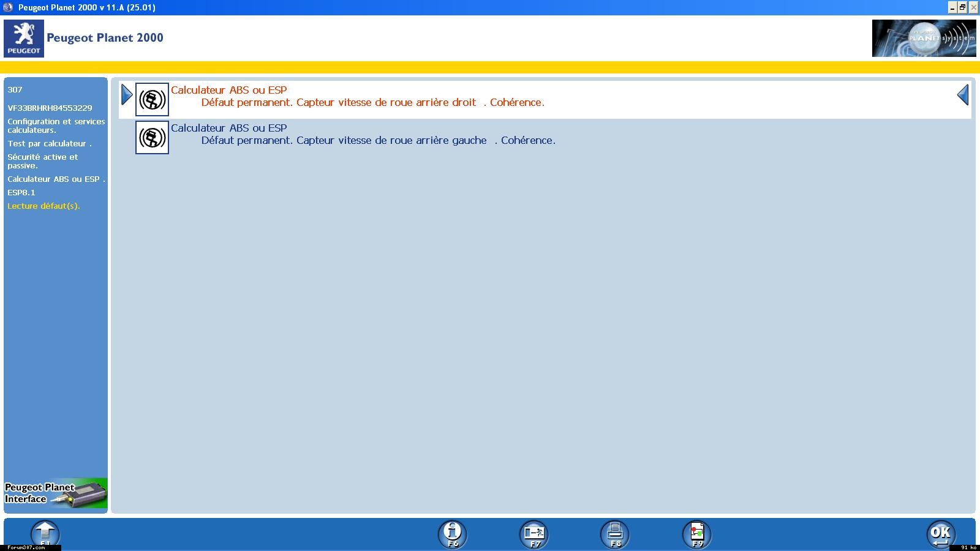This screenshot has width=980, height=551.
Task: Click the F1 back arrow button
Action: point(45,534)
